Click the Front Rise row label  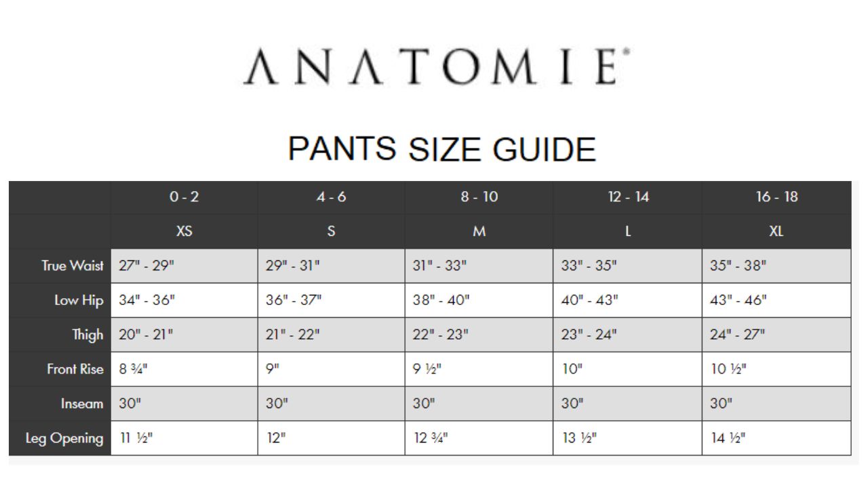pyautogui.click(x=75, y=369)
